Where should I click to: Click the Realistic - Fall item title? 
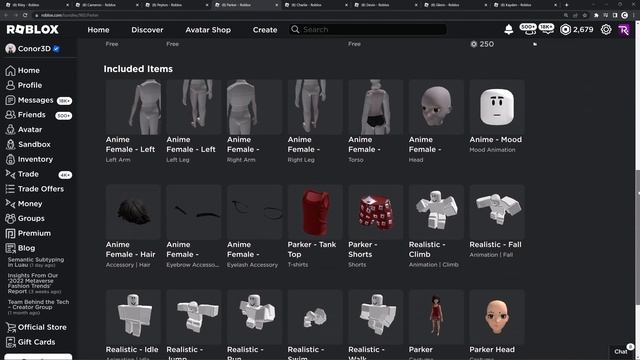tap(496, 244)
